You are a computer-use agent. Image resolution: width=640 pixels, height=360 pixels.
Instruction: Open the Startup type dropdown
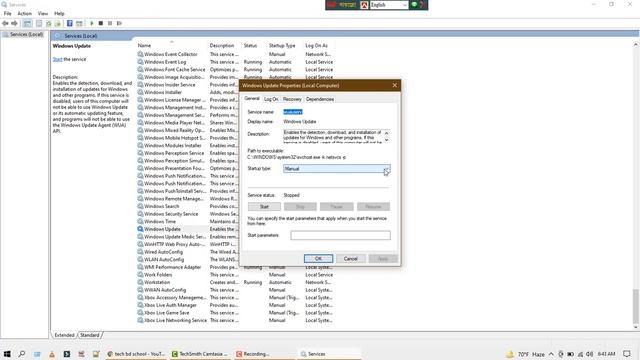click(x=337, y=169)
